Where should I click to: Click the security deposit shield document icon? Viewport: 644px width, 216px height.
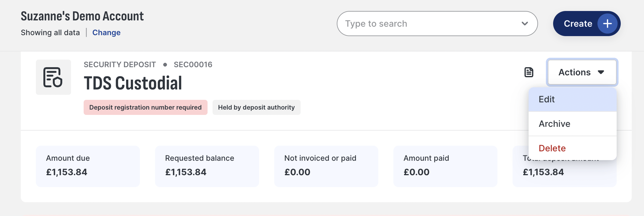pyautogui.click(x=53, y=77)
